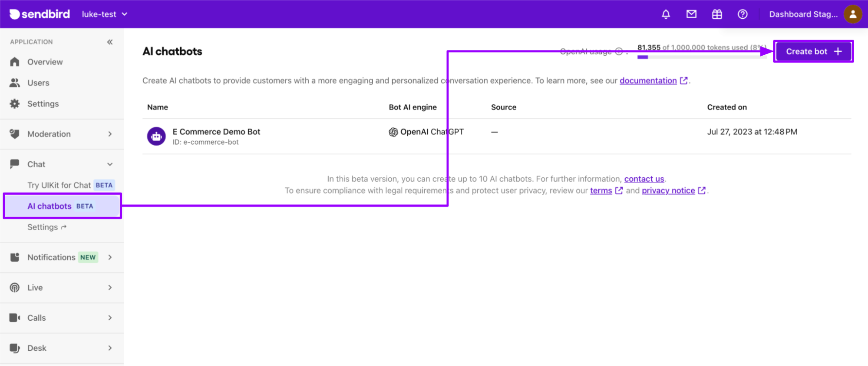Open the E Commerce Demo Bot row
This screenshot has height=366, width=868.
(x=497, y=136)
